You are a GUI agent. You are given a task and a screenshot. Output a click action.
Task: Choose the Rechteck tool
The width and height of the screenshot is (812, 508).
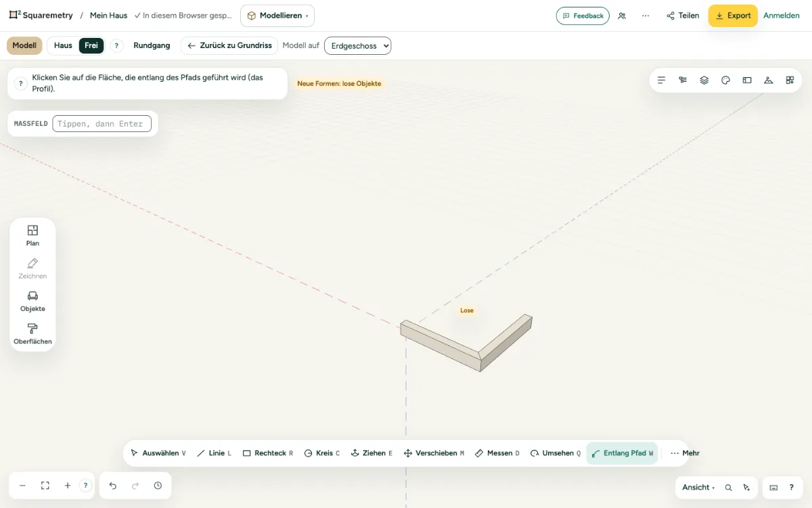(268, 453)
